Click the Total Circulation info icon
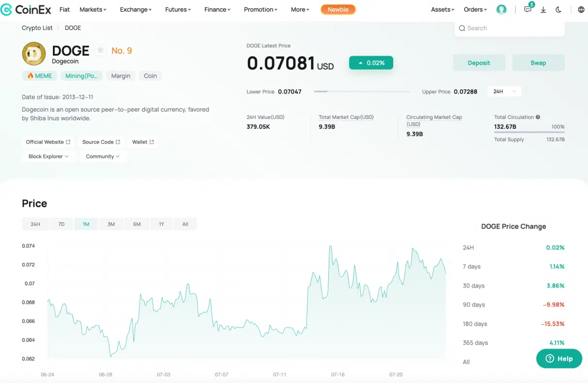Viewport: 588px width, 383px height. [538, 117]
